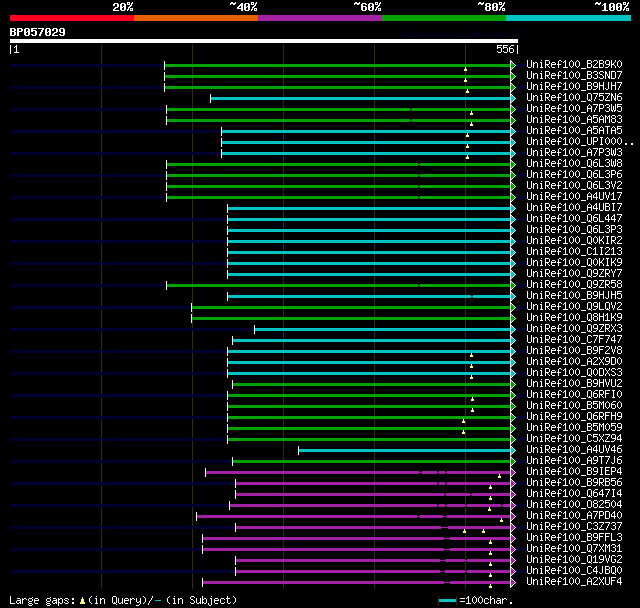640x608 pixels.
Task: Click the UniRef100_Q7XM31 label
Action: click(574, 549)
